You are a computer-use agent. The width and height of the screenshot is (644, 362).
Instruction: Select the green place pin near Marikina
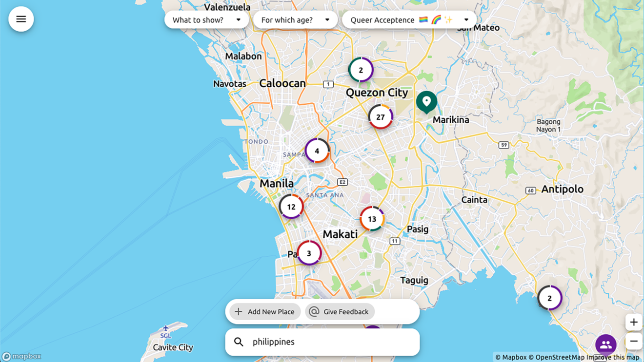[x=427, y=102]
